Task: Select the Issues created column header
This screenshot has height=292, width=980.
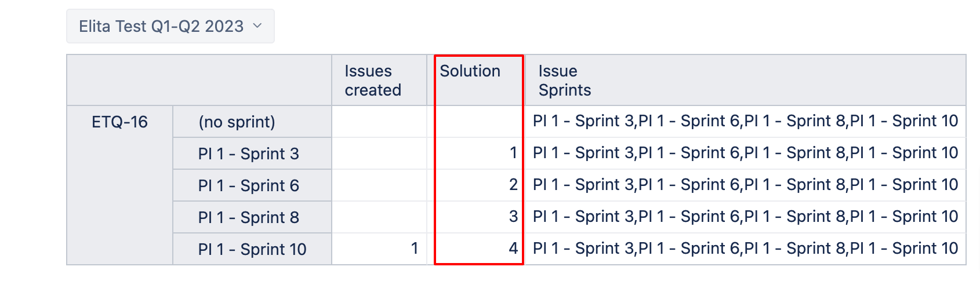Action: tap(373, 81)
